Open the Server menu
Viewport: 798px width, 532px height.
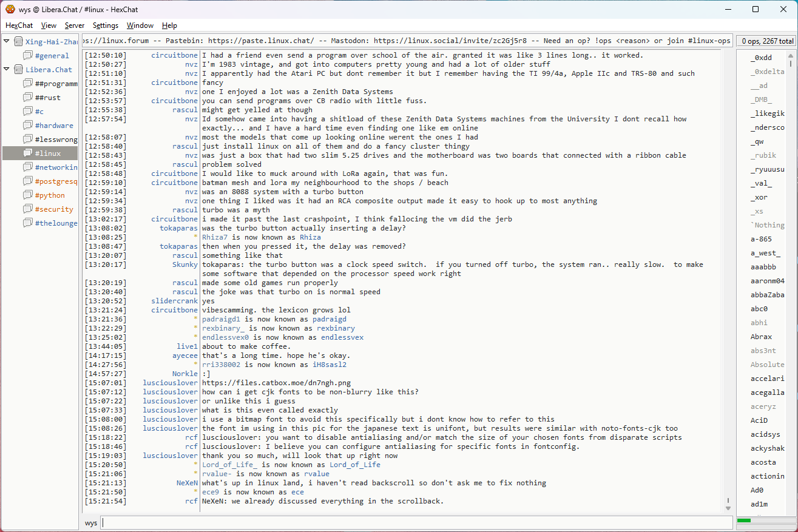tap(75, 25)
